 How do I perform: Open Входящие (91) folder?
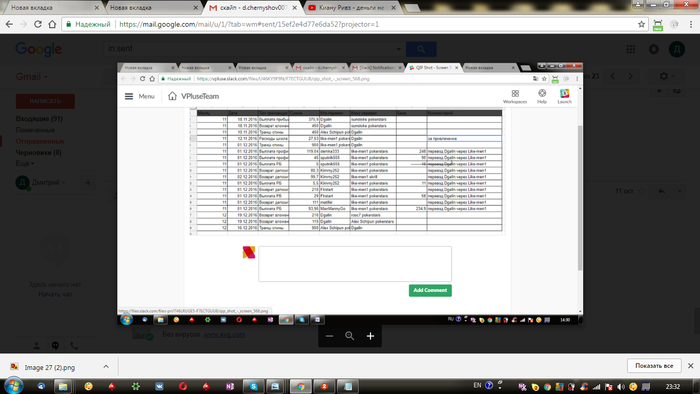(x=39, y=119)
